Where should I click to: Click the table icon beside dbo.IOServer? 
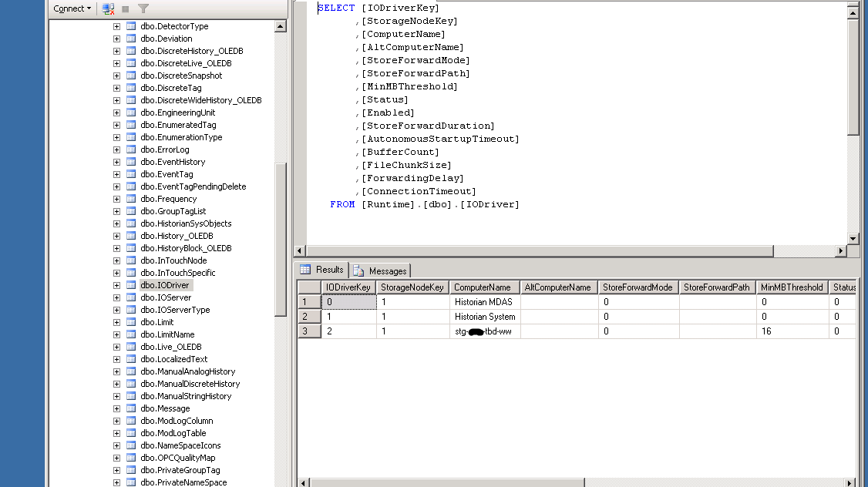[131, 297]
